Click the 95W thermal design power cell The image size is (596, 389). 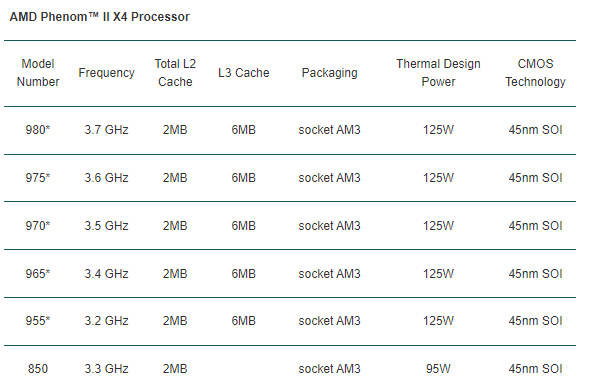(x=438, y=369)
